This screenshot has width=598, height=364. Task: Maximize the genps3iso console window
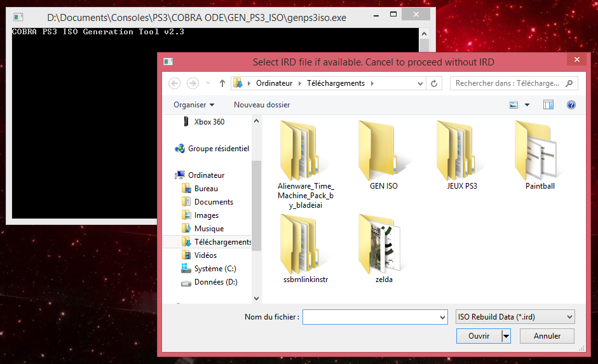coord(393,15)
